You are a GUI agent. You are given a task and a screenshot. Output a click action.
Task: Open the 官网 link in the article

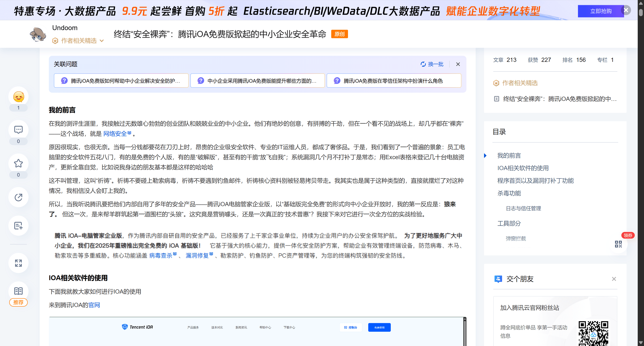pos(94,305)
